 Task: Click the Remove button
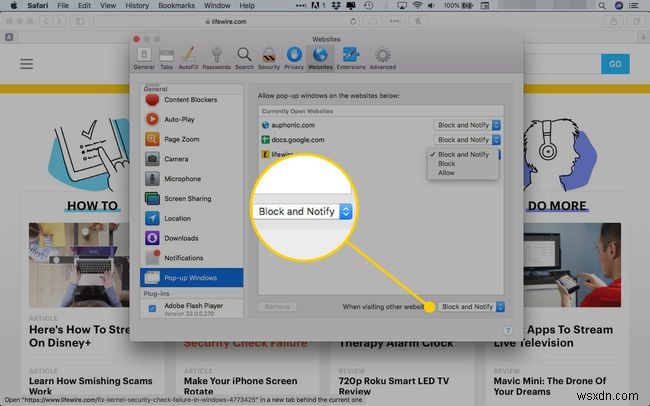pos(277,307)
